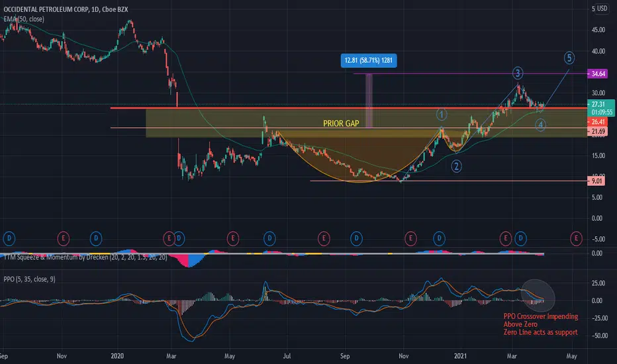Viewport: 617px width, 364px height.
Task: Select the TTM Squeeze & Momentum indicator label
Action: click(x=85, y=257)
